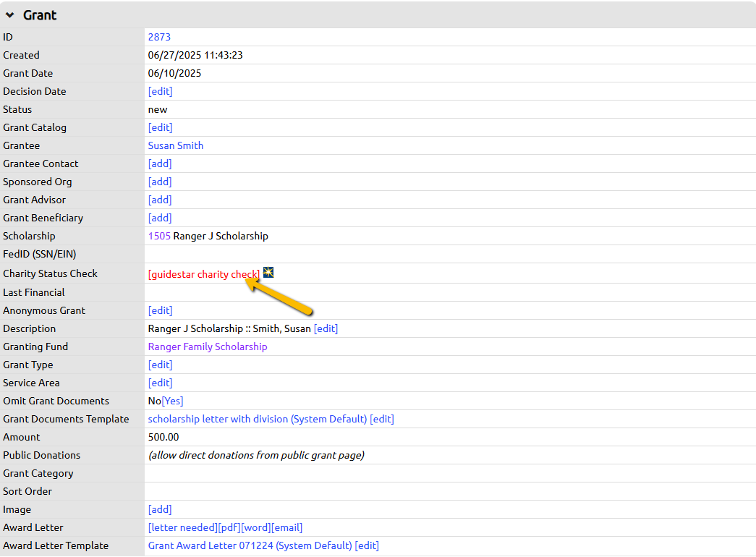This screenshot has height=557, width=756.
Task: Collapse the Grant section chevron
Action: (9, 15)
